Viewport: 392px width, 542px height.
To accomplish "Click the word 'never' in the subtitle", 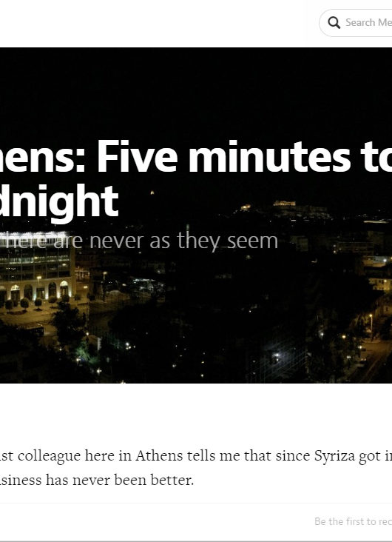I will (x=118, y=241).
